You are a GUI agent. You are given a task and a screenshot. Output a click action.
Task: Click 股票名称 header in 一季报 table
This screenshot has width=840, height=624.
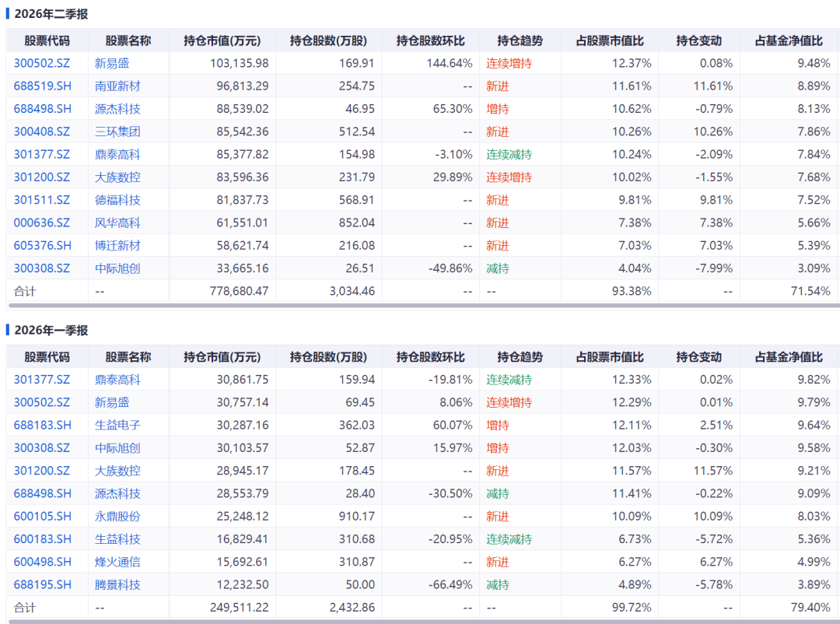(x=128, y=357)
